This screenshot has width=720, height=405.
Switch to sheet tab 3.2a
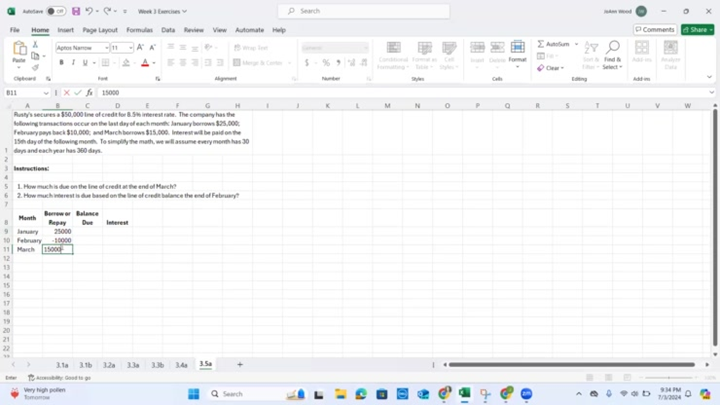click(109, 365)
